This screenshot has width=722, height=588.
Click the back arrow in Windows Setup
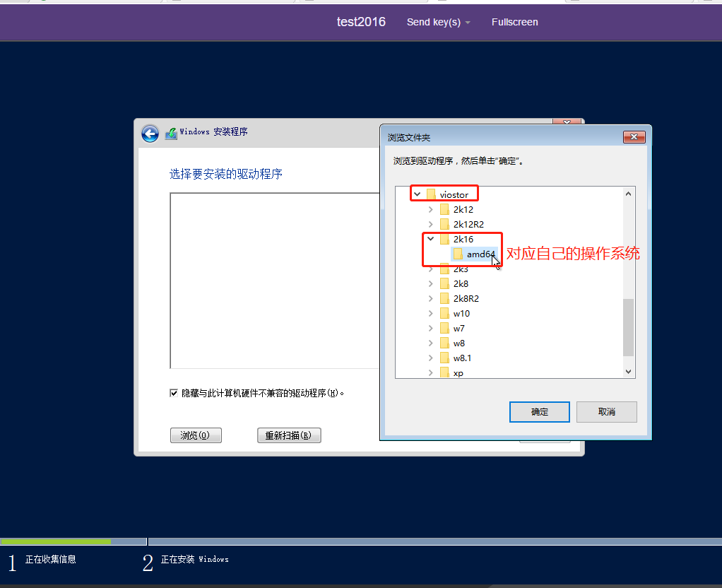pos(150,134)
